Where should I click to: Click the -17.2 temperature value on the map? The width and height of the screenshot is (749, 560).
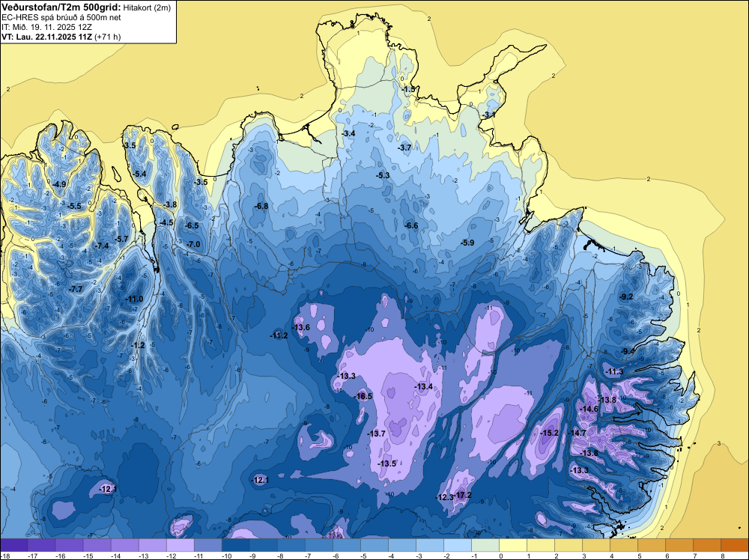click(464, 495)
